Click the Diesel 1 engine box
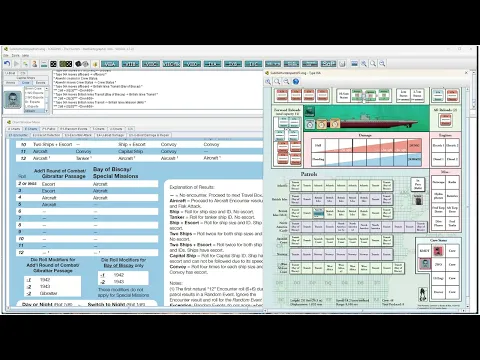Image resolution: width=480 pixels, height=360 pixels. pyautogui.click(x=438, y=159)
